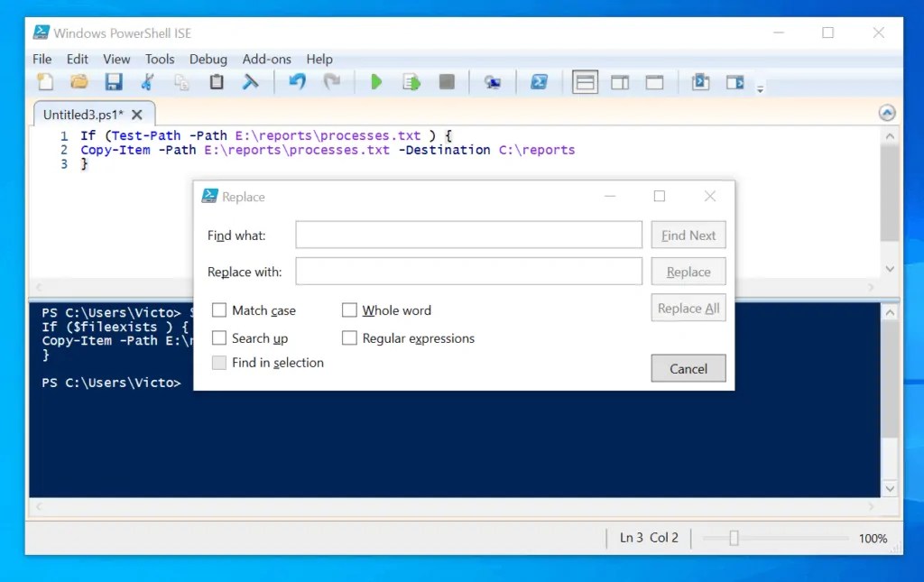Click inside the Find what text field
The width and height of the screenshot is (924, 582).
pos(467,235)
